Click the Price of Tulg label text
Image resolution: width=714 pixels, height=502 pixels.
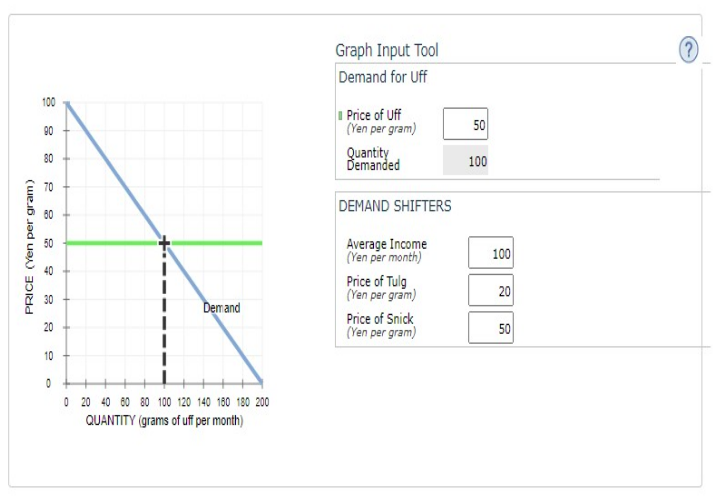pyautogui.click(x=377, y=281)
